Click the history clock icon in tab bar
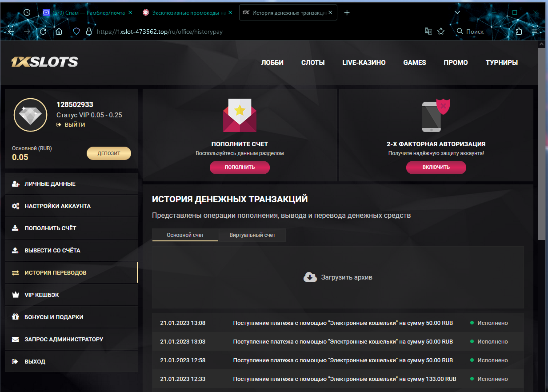 (x=27, y=12)
